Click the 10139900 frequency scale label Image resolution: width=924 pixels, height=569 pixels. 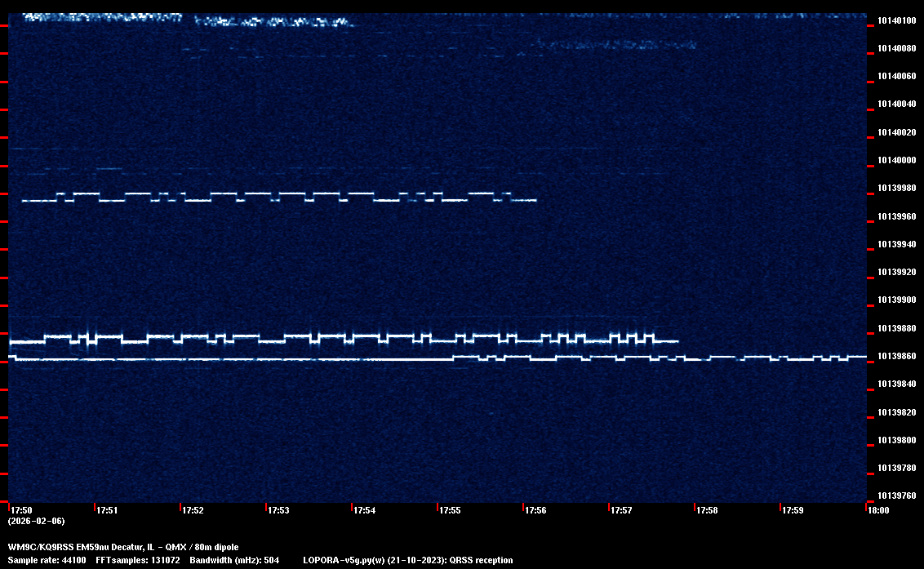(x=896, y=300)
